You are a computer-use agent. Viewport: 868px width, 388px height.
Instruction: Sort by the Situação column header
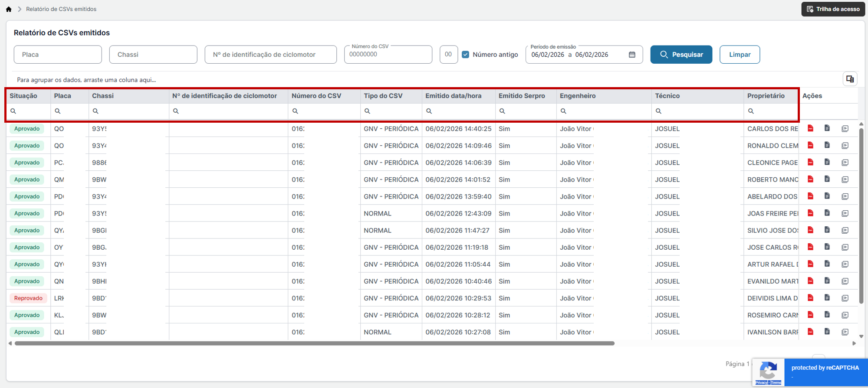click(23, 96)
